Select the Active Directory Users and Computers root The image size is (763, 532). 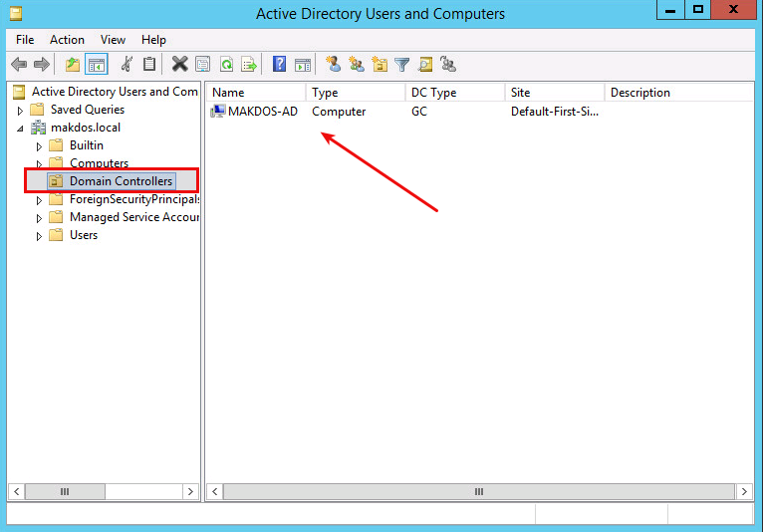coord(115,92)
